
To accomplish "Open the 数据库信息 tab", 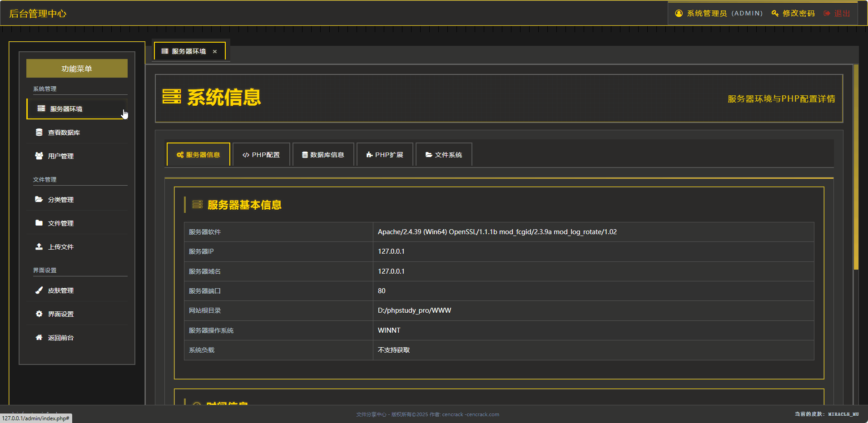I will [x=323, y=155].
